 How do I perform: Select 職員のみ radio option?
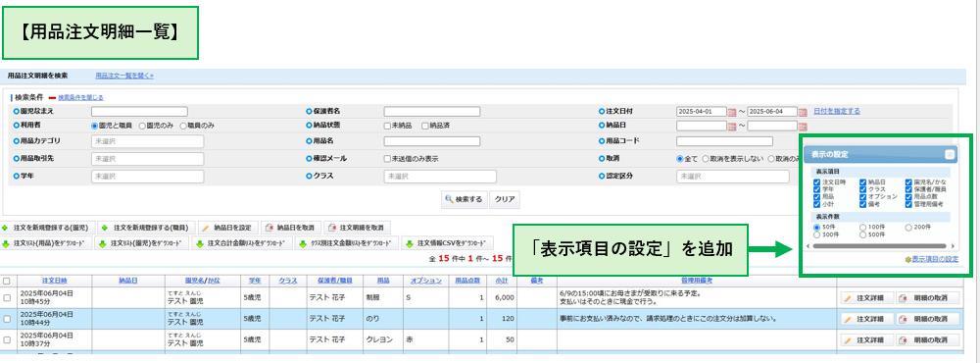pyautogui.click(x=184, y=126)
